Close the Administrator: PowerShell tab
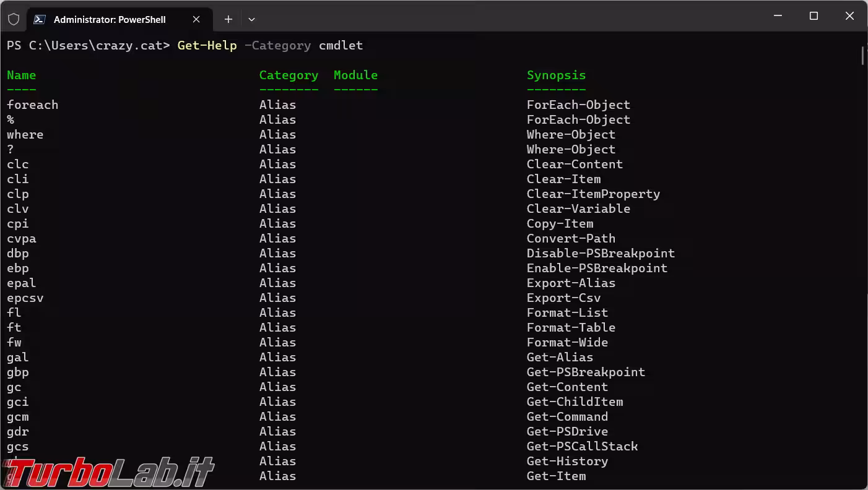This screenshot has height=490, width=868. [196, 19]
